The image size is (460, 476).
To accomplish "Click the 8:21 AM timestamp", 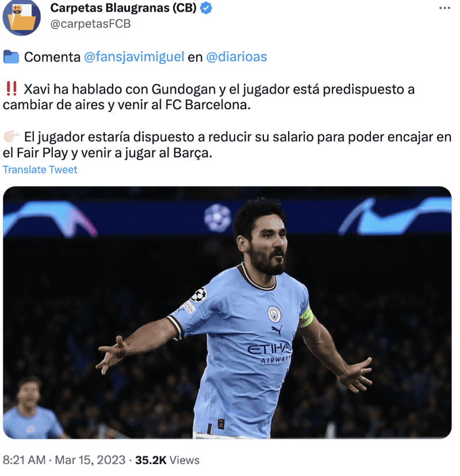I will (x=24, y=460).
